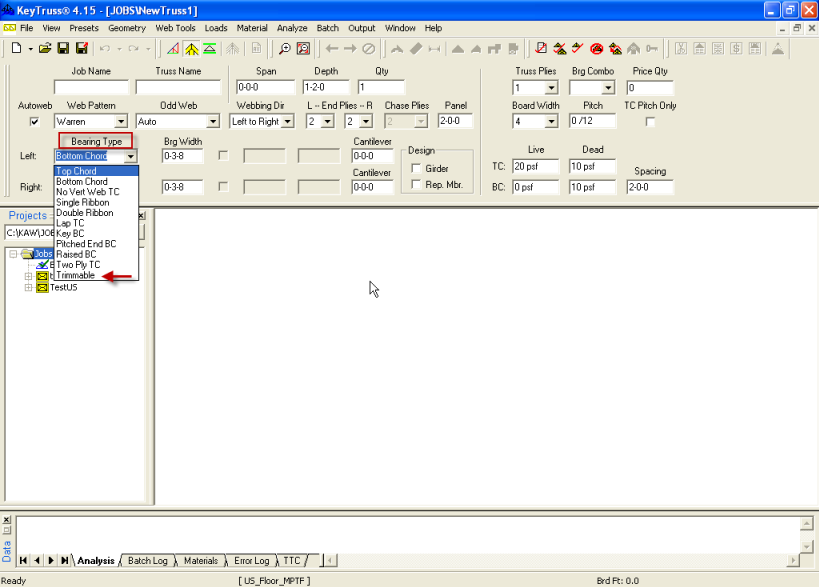The width and height of the screenshot is (819, 587).
Task: Open the Board Width dropdown
Action: click(x=552, y=122)
